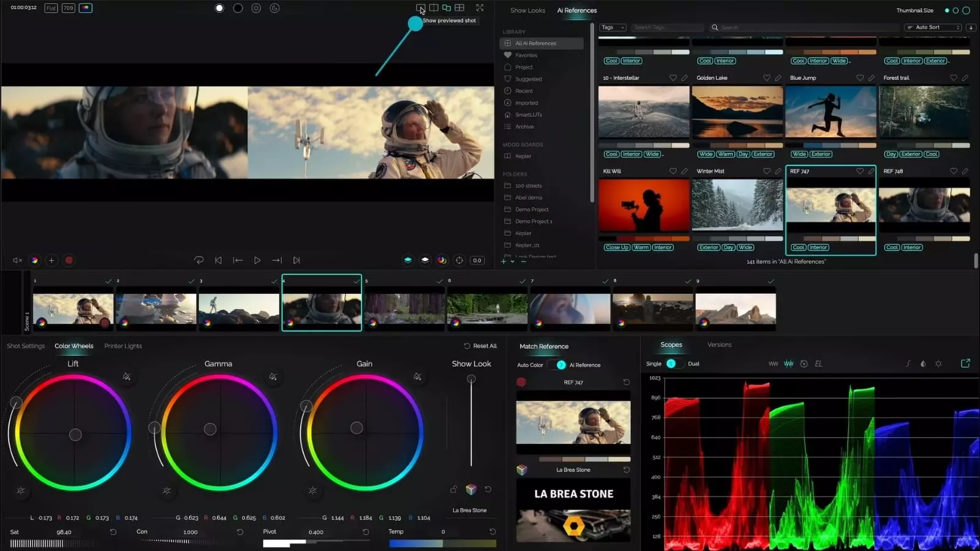Select the EL scope mode
This screenshot has height=551, width=980.
(x=818, y=364)
